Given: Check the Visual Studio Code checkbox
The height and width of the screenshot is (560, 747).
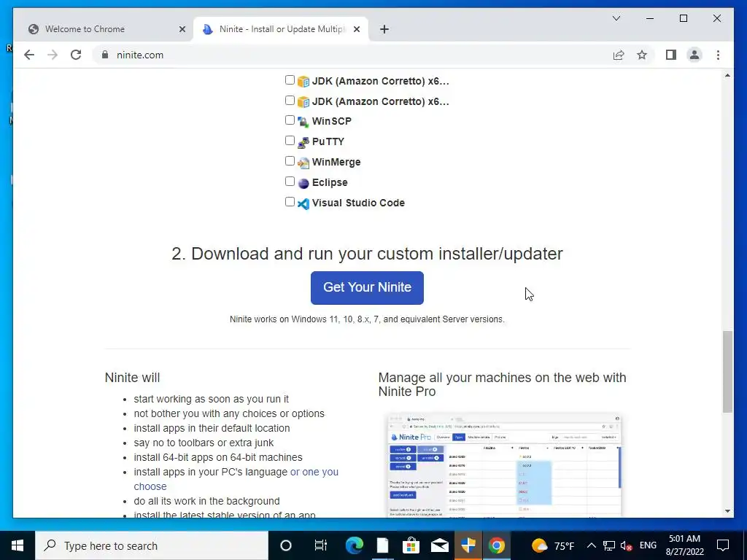Looking at the screenshot, I should [x=290, y=202].
